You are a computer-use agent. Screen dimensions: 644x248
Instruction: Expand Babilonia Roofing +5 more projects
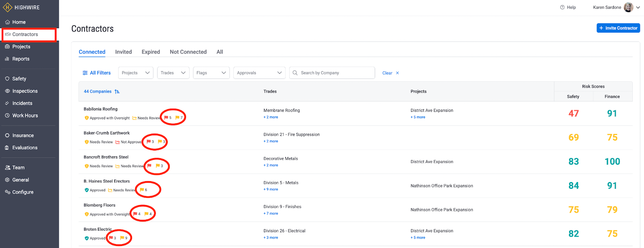click(418, 117)
